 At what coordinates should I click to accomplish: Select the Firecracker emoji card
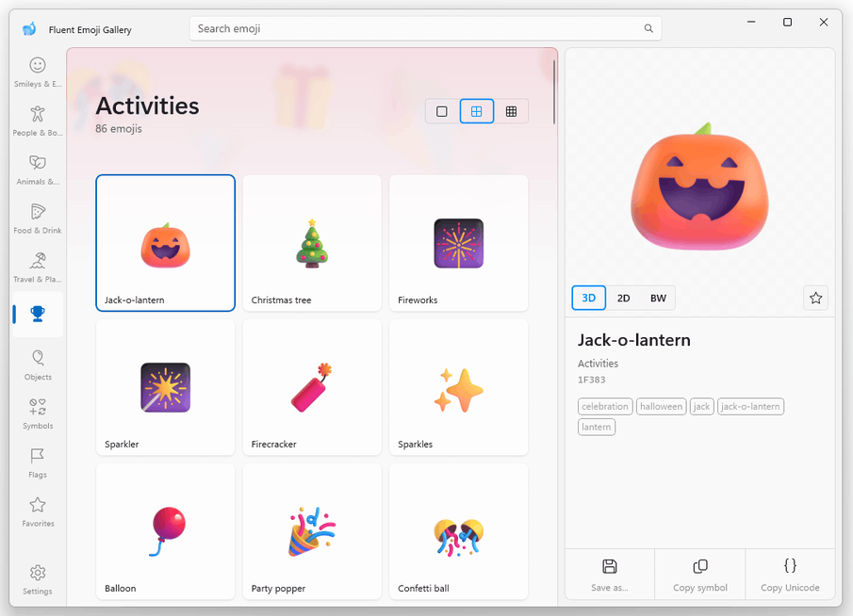click(312, 387)
